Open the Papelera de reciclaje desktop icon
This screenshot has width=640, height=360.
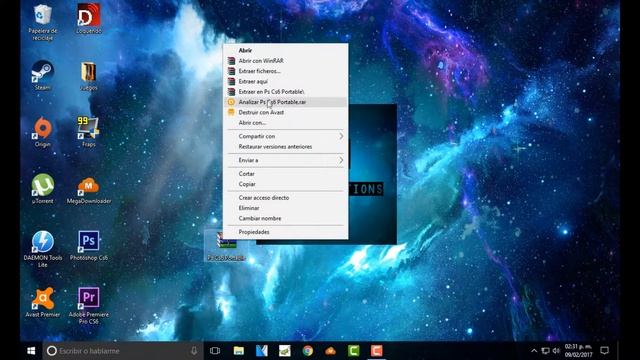coord(42,22)
